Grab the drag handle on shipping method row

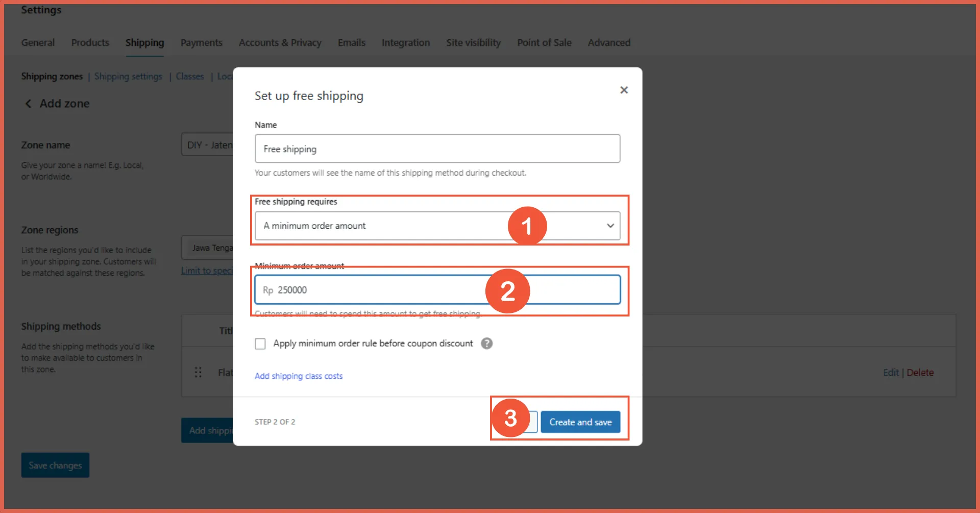coord(198,373)
